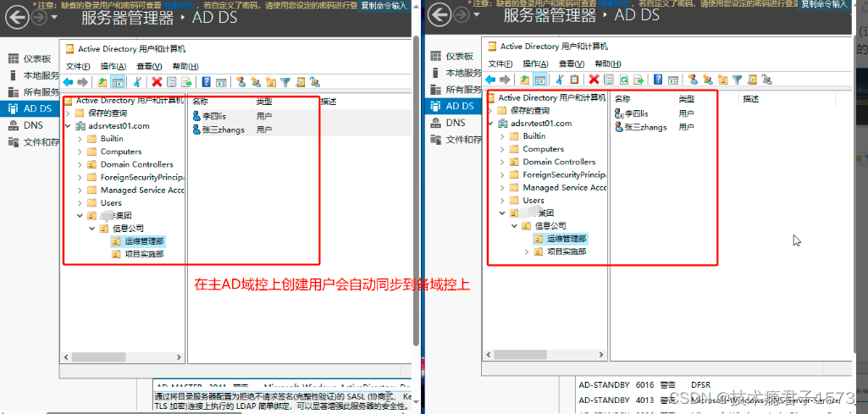Click Export list icon in AD-STANDBY window

coord(639,80)
